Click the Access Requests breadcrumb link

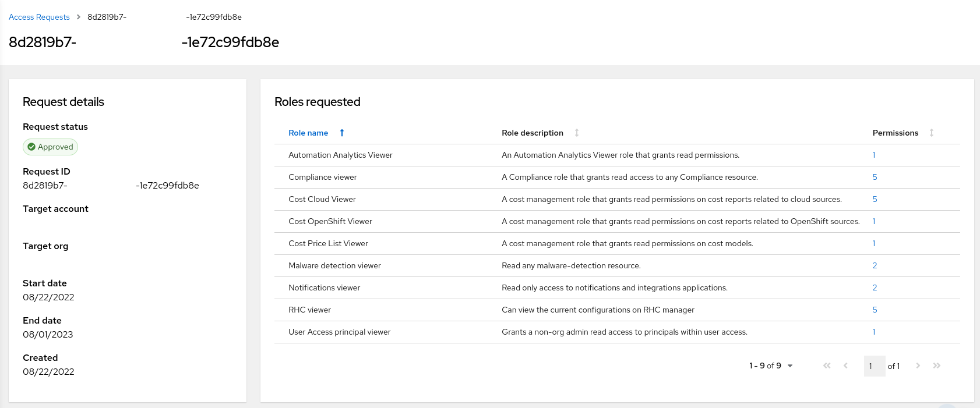(39, 17)
